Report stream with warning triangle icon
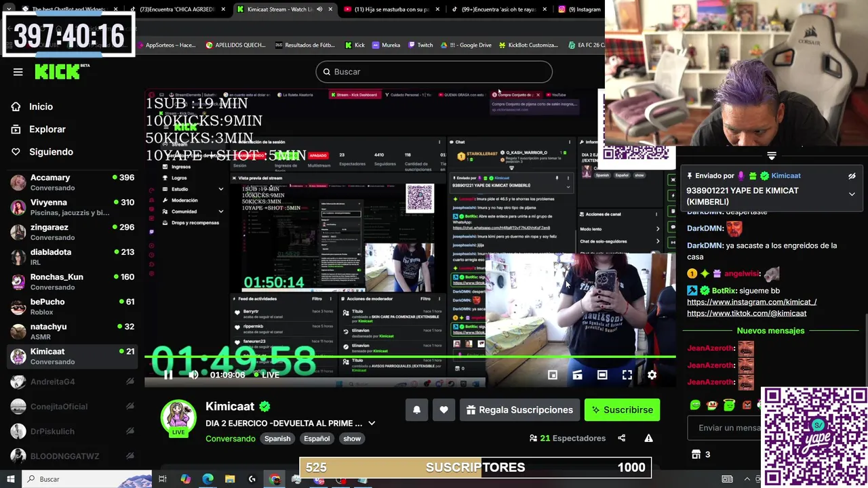 tap(648, 439)
